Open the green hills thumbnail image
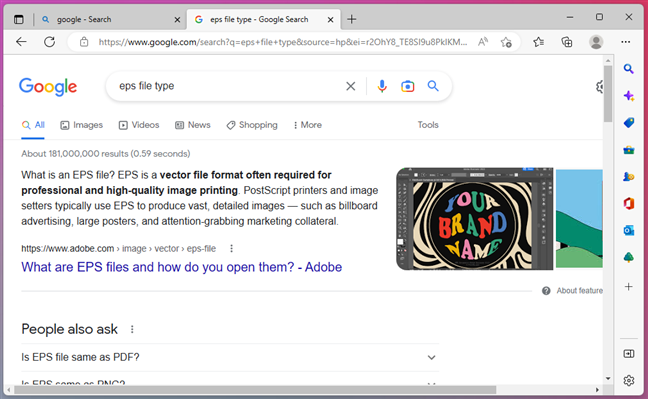The height and width of the screenshot is (399, 648). click(x=579, y=219)
